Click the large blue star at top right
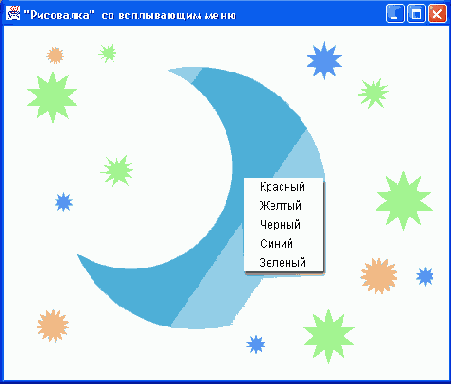The image size is (451, 384). click(x=324, y=61)
